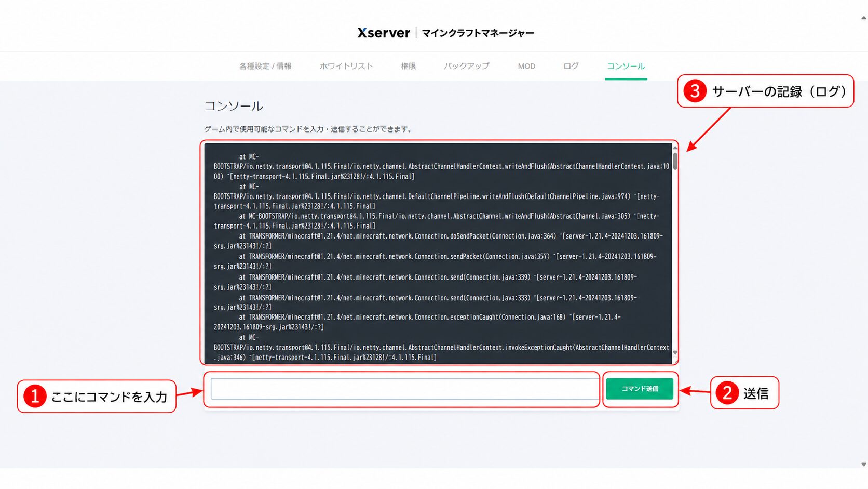Open the 権限 tab
Screen dimensions: 868x489
[x=409, y=66]
